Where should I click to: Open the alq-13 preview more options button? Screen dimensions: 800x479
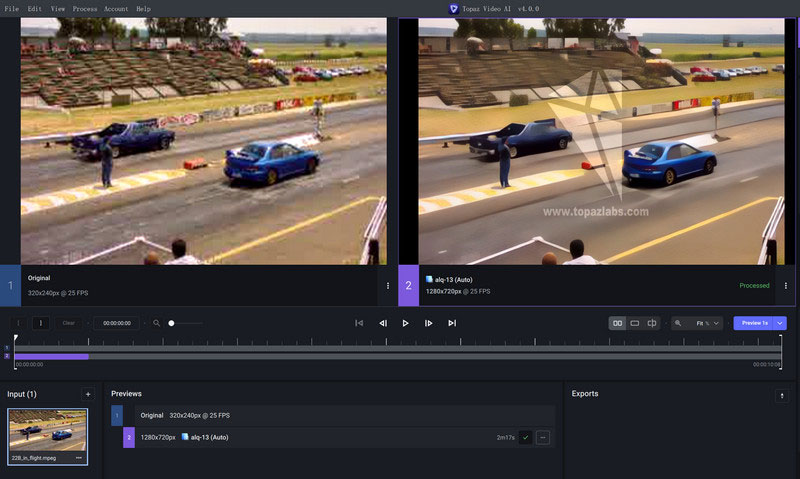point(543,437)
